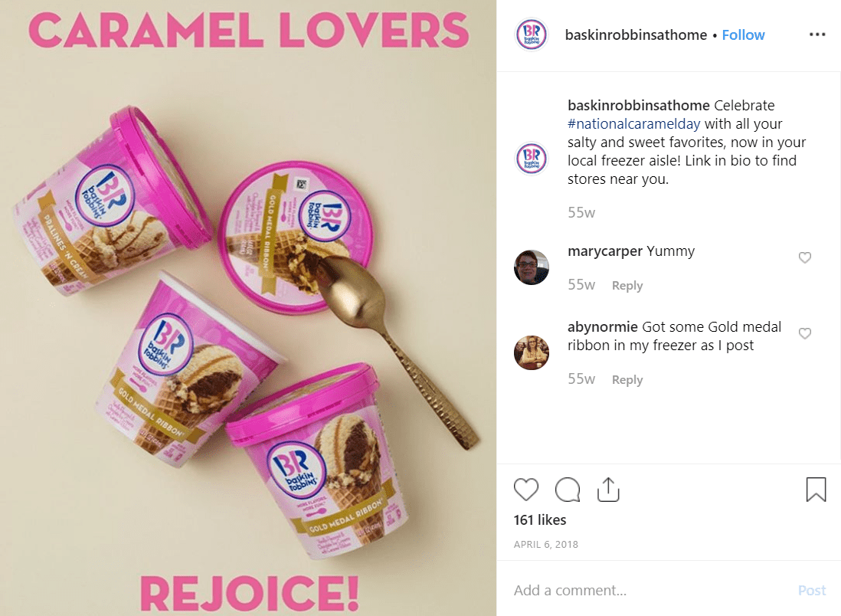Open abynormie's profile picture
Viewport: 841px width, 616px height.
(531, 352)
